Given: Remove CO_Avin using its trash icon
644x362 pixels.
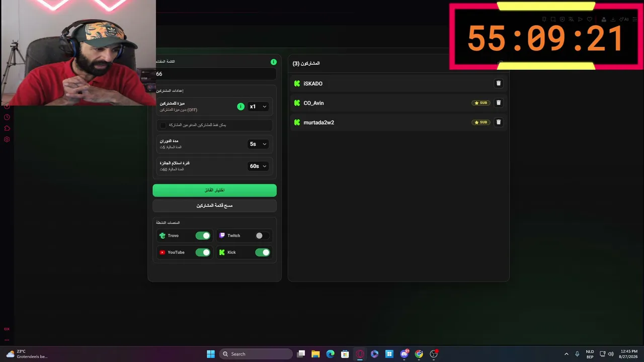Looking at the screenshot, I should [x=499, y=103].
